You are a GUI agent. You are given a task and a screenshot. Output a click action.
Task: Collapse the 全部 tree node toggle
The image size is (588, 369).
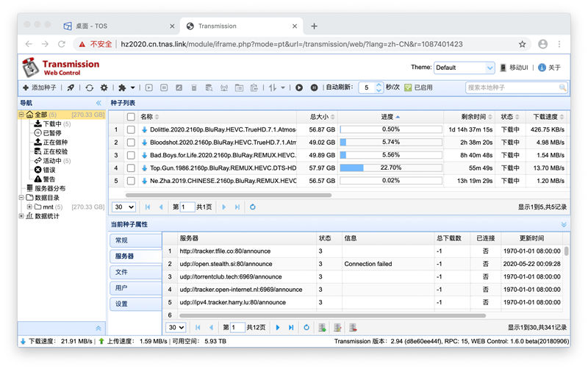21,115
